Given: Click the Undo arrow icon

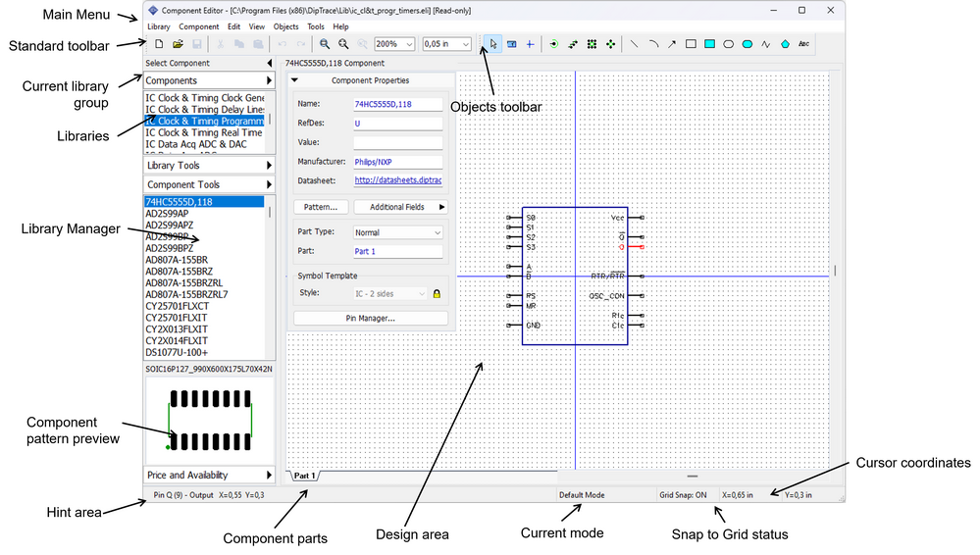Looking at the screenshot, I should (282, 44).
